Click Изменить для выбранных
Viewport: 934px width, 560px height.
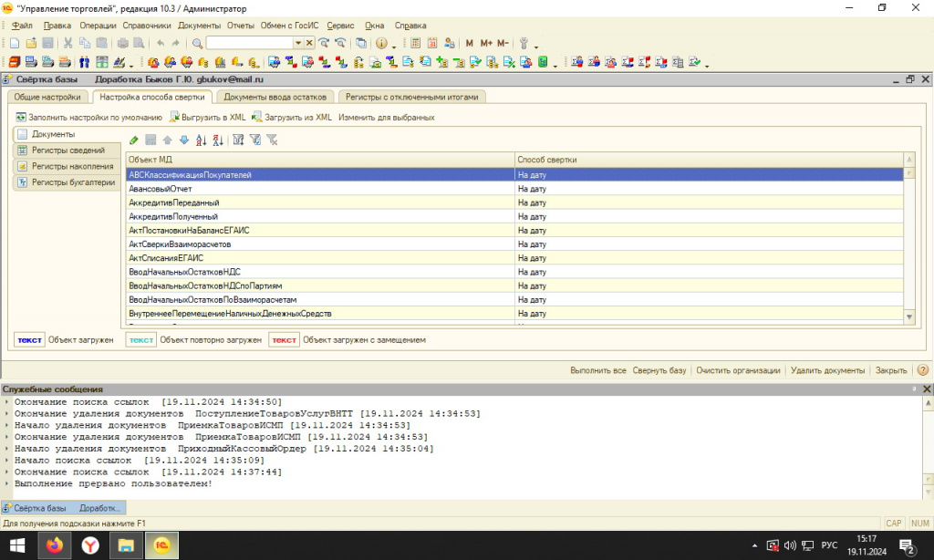point(387,118)
